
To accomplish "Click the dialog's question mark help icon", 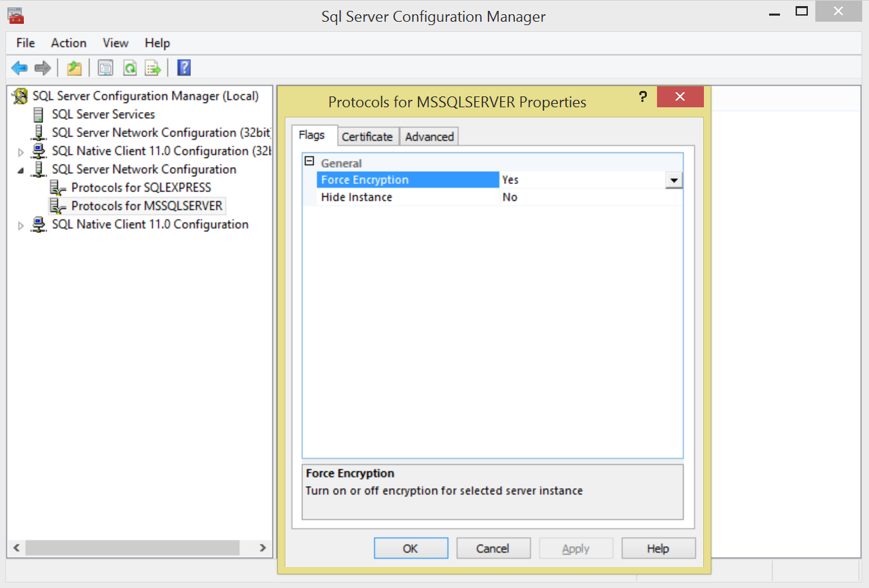I will [x=643, y=97].
